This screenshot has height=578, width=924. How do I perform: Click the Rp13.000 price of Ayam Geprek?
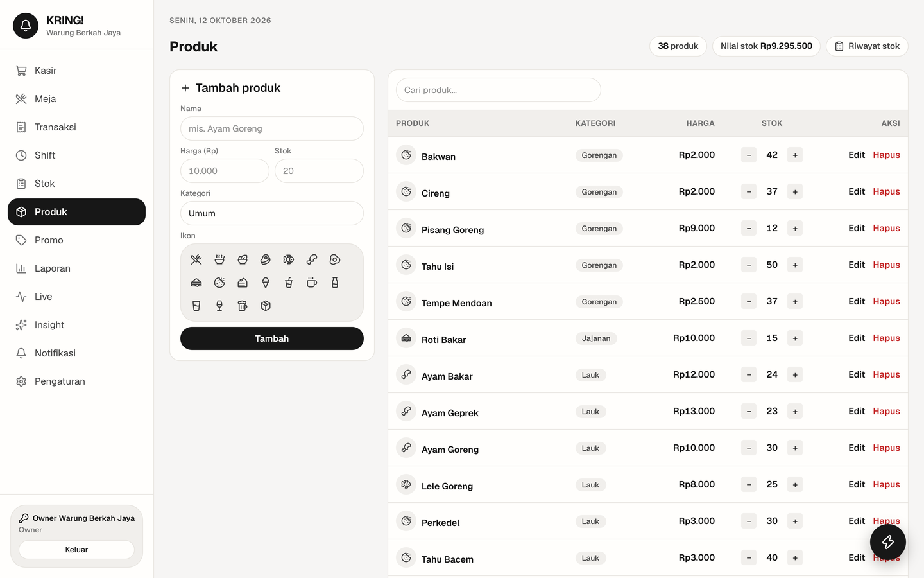coord(694,411)
